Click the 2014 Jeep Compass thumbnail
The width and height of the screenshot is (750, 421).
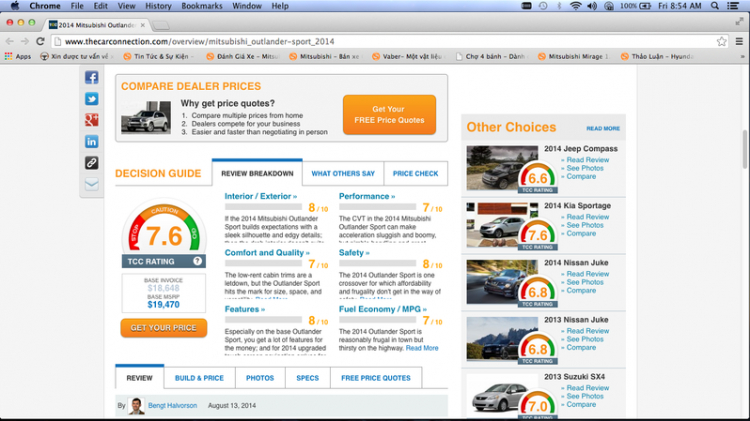[502, 167]
